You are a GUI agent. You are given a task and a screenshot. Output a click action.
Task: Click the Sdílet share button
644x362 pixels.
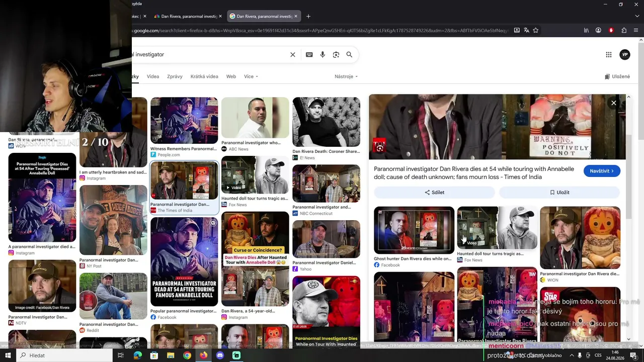(x=434, y=193)
